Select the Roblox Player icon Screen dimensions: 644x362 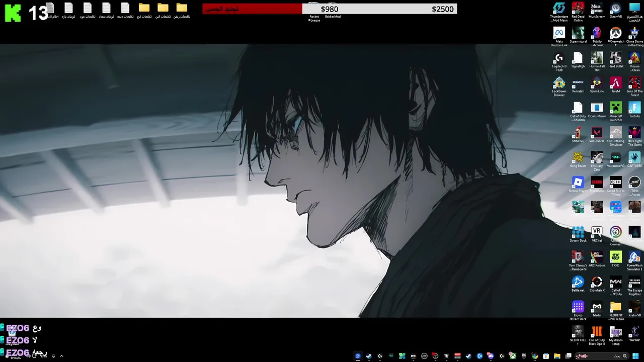(x=578, y=185)
